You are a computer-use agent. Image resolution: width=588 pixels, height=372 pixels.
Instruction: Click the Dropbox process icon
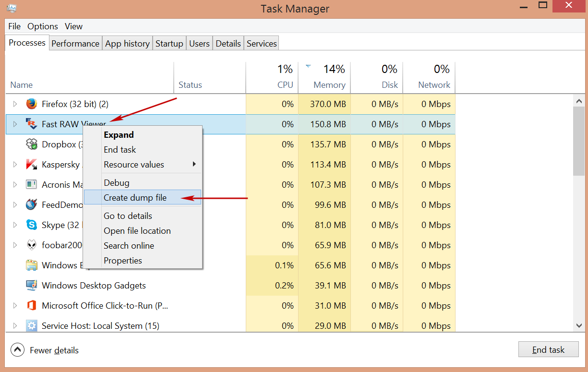tap(32, 144)
